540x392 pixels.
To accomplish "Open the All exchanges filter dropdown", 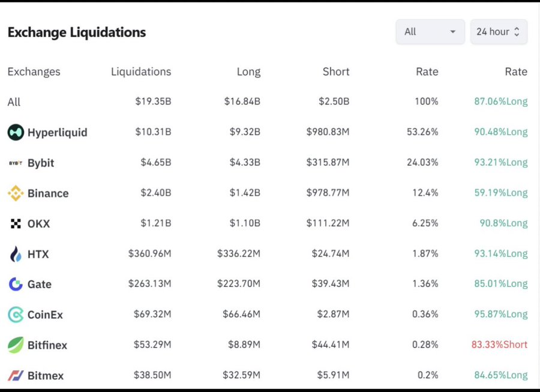I will click(430, 31).
